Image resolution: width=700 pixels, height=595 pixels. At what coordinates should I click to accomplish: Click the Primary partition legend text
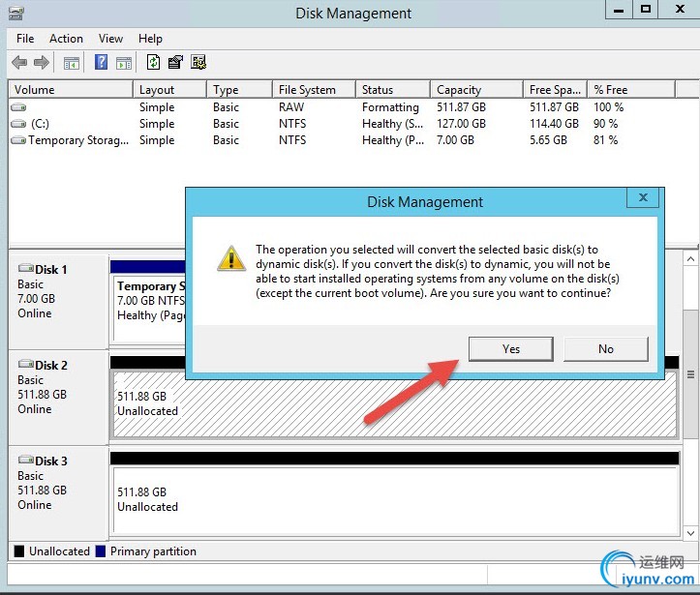click(x=153, y=551)
